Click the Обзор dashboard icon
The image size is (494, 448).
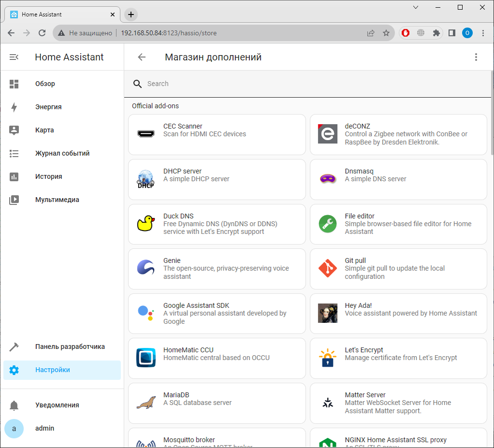click(14, 84)
